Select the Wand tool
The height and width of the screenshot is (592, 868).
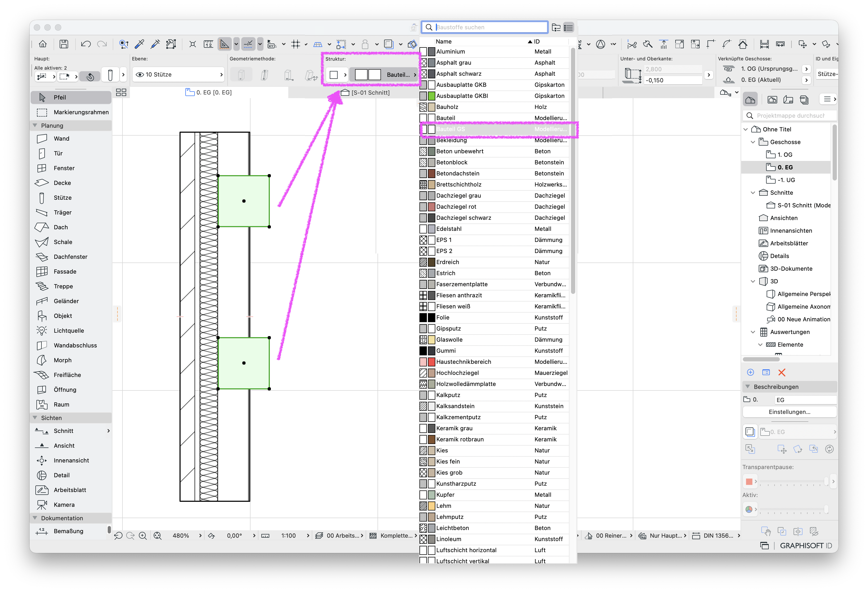71,139
